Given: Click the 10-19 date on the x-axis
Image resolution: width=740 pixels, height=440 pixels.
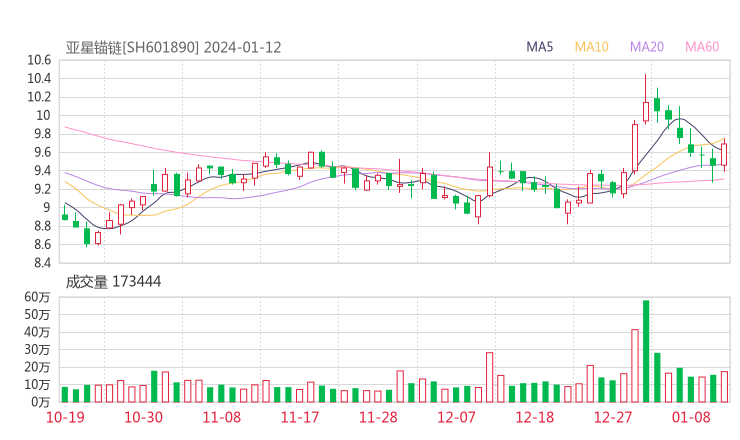Looking at the screenshot, I should click(65, 417).
